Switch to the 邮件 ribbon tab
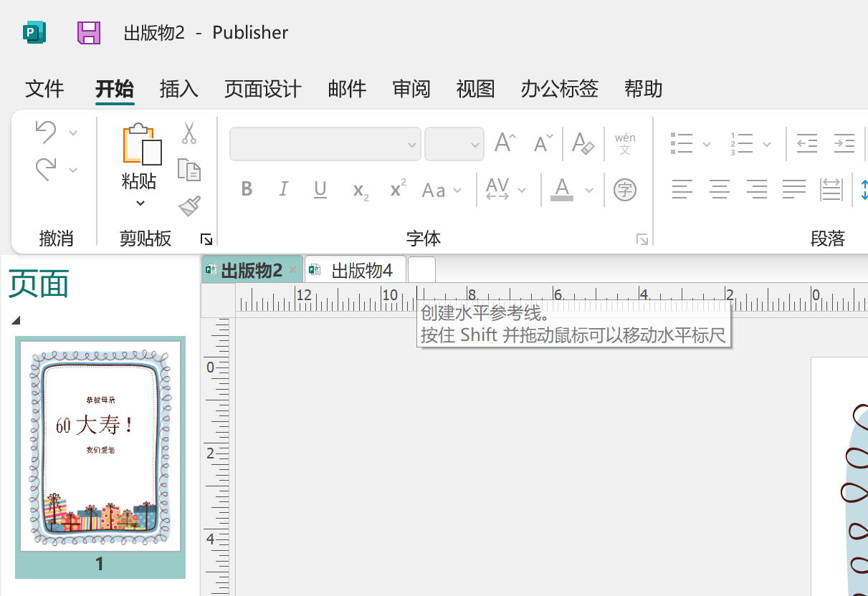Screen dimensions: 868x596 click(x=348, y=89)
